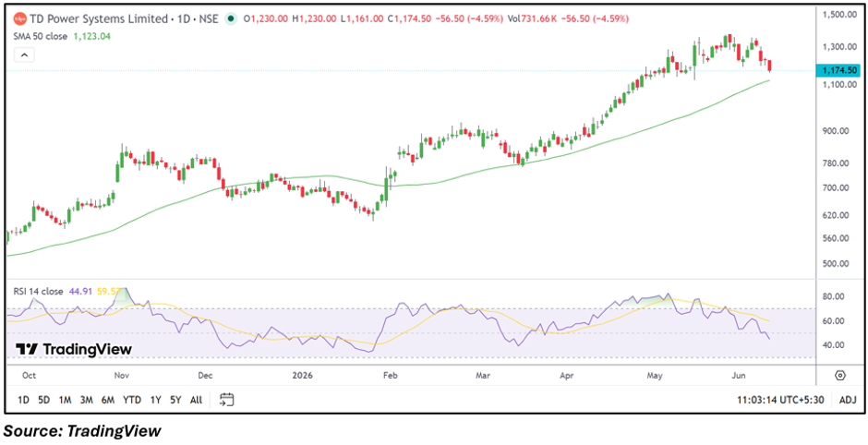Click the RSI 14 close legend

[40, 291]
